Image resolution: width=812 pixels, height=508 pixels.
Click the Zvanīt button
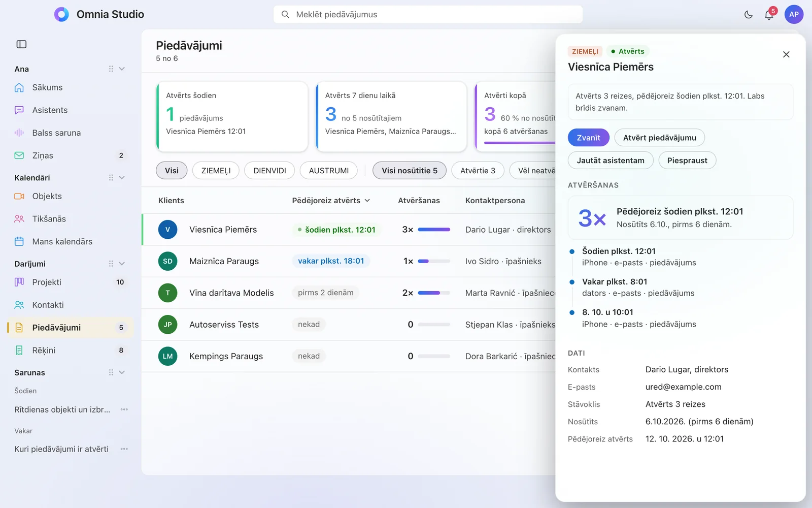pyautogui.click(x=589, y=138)
